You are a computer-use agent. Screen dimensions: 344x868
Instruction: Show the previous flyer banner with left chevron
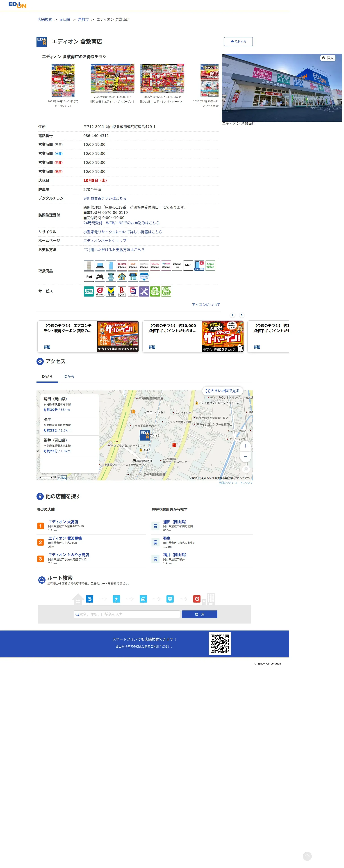(x=232, y=315)
